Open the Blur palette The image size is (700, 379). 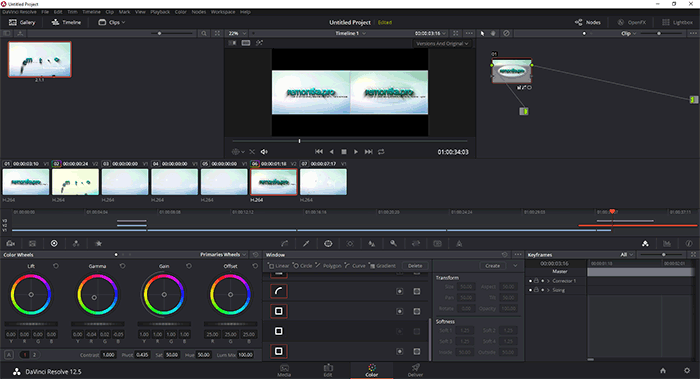371,243
